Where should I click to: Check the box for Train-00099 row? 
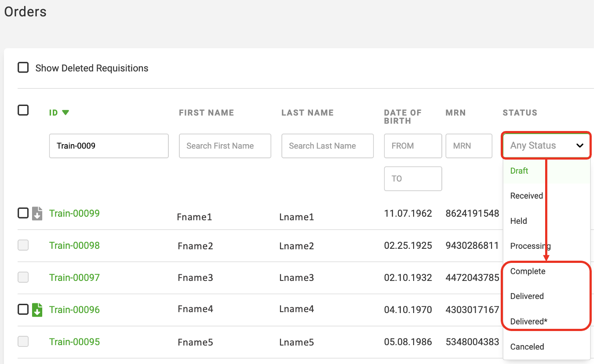click(x=23, y=213)
